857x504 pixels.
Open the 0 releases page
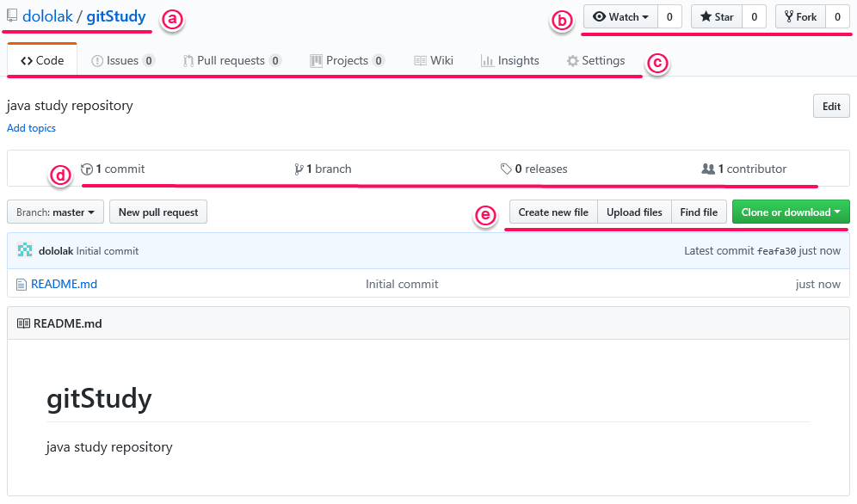[x=534, y=169]
